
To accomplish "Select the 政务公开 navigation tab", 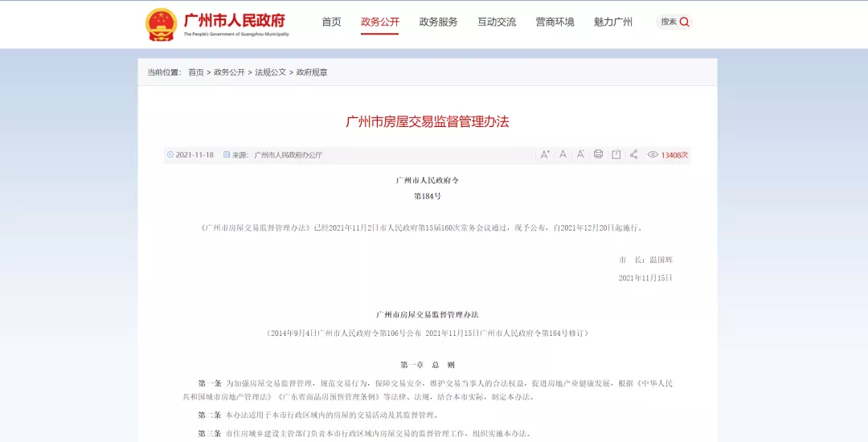I will 380,22.
